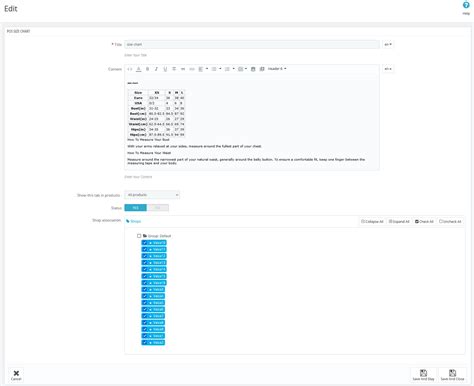Click the insert image icon in editor toolbar
Viewport: 474px width, 386px height.
point(253,69)
